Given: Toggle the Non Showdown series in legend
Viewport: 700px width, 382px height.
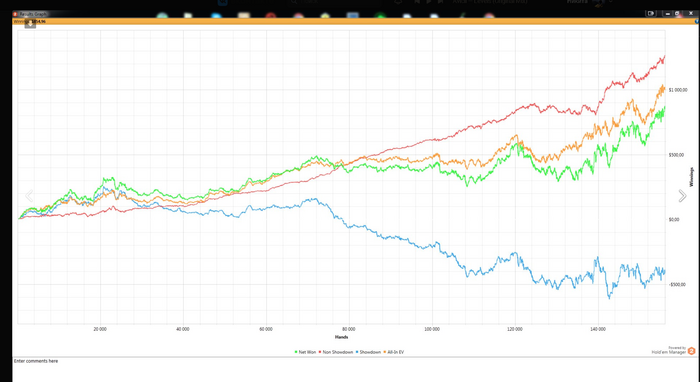Looking at the screenshot, I should coord(336,352).
